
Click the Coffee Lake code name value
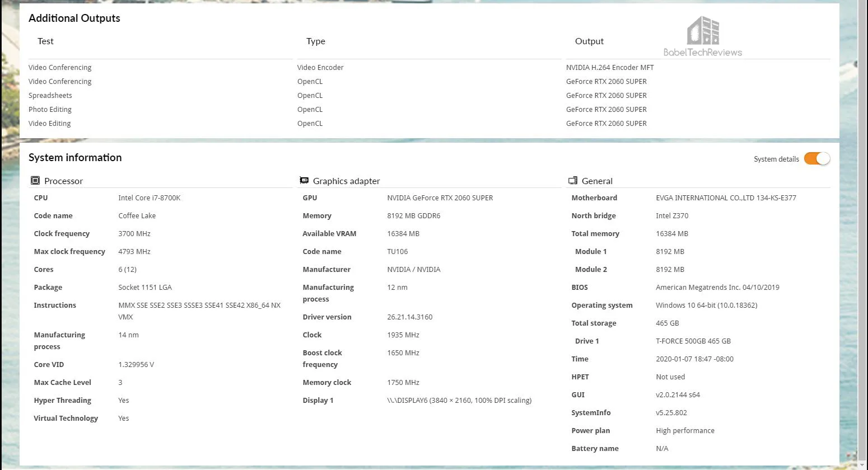point(137,216)
